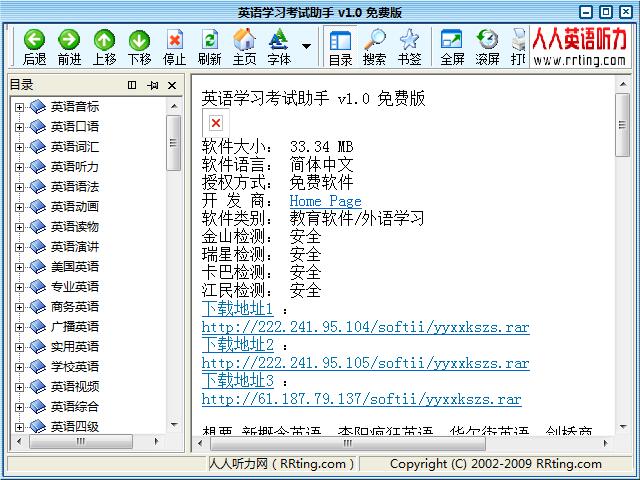The image size is (640, 480).
Task: Click the Print (打印) toolbar icon
Action: pos(518,40)
